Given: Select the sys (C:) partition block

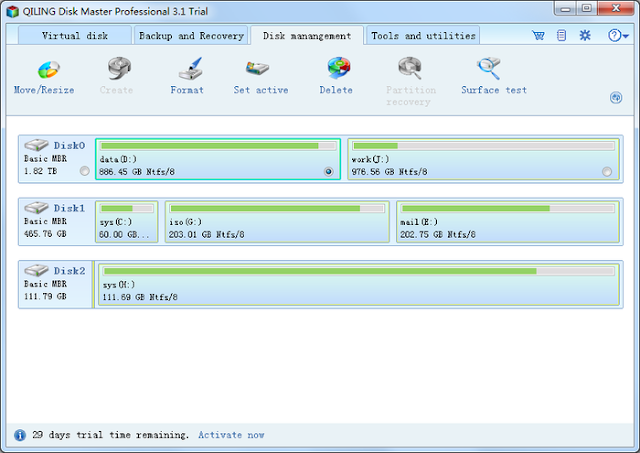Looking at the screenshot, I should (x=127, y=222).
